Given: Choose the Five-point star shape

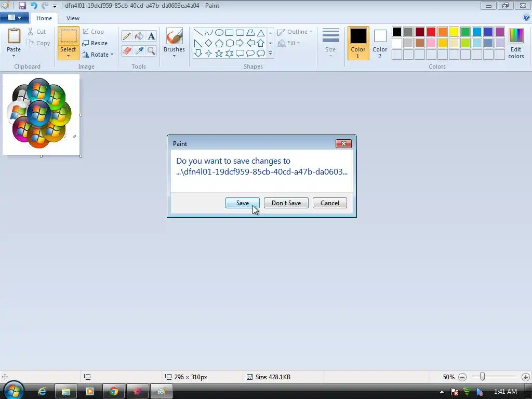Looking at the screenshot, I should (x=219, y=54).
